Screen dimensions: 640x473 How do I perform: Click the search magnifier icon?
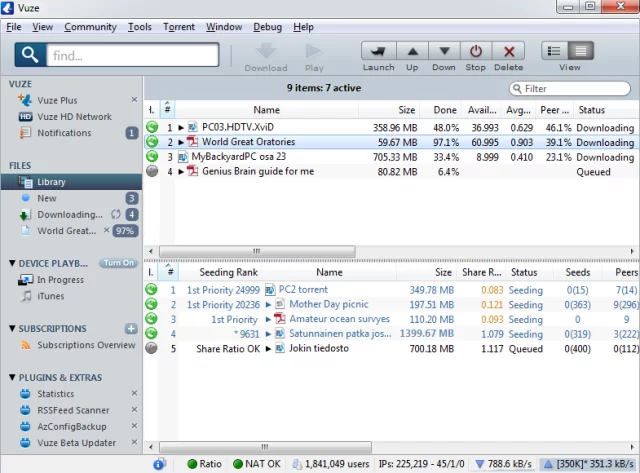29,56
